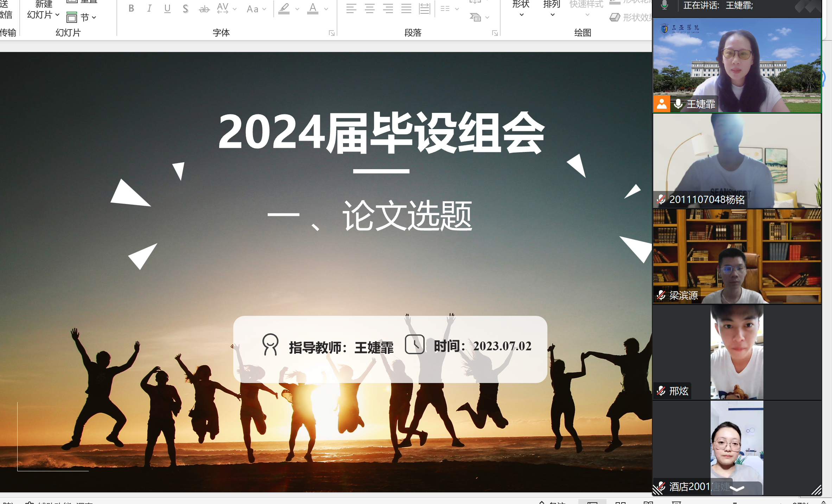The image size is (832, 504).
Task: Expand the Aa change case dropdown
Action: tap(256, 9)
